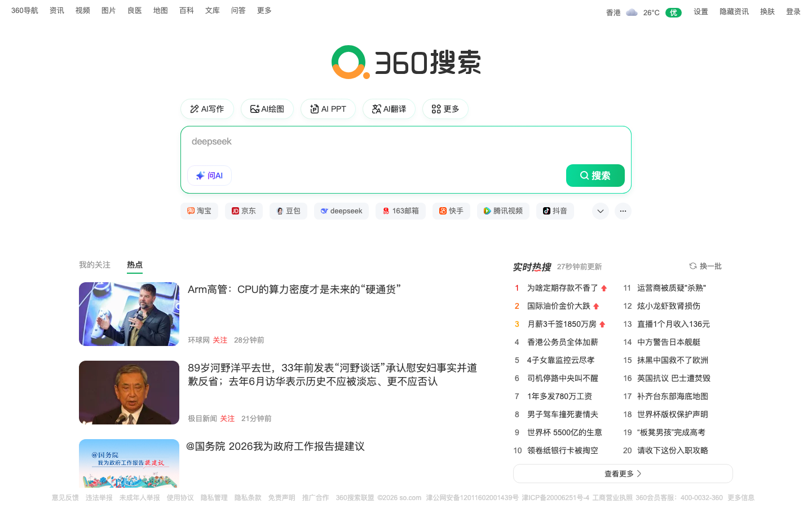
Task: Open the Arm高管 news thumbnail
Action: click(x=129, y=314)
